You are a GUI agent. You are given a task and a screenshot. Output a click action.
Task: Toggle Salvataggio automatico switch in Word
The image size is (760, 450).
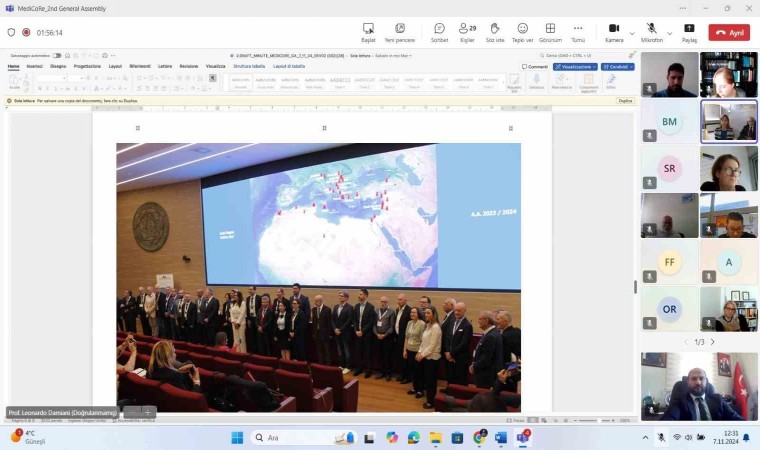[57, 56]
